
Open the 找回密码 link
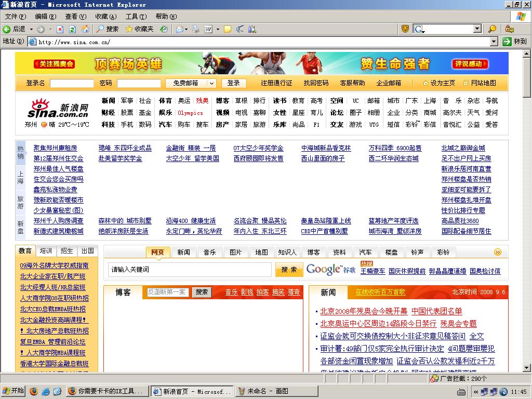tap(316, 83)
